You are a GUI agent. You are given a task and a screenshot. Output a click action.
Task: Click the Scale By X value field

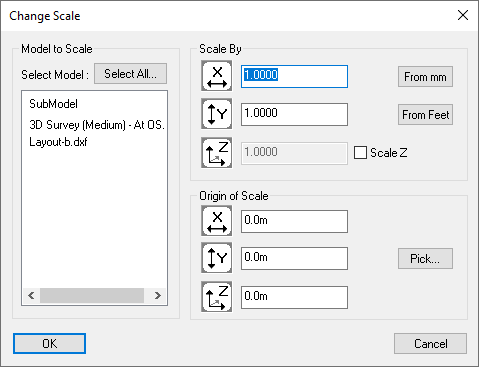[294, 77]
